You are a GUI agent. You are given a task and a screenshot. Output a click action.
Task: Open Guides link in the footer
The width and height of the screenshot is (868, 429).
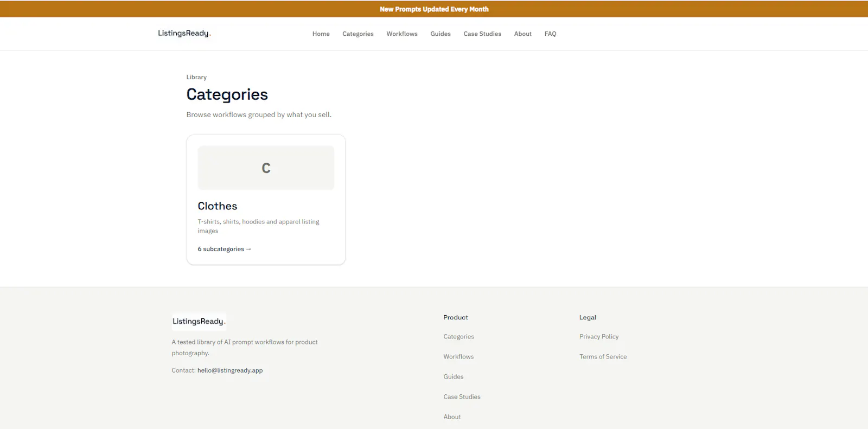click(x=454, y=377)
